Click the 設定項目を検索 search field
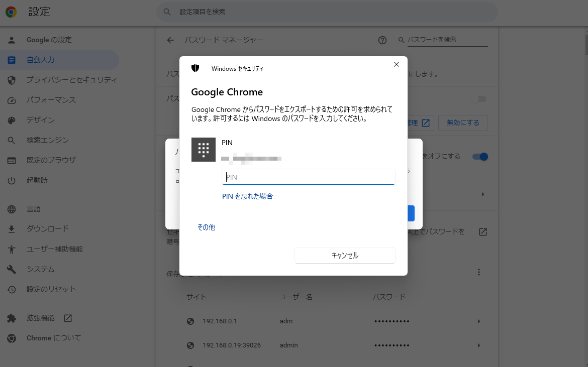The width and height of the screenshot is (588, 367). click(327, 12)
